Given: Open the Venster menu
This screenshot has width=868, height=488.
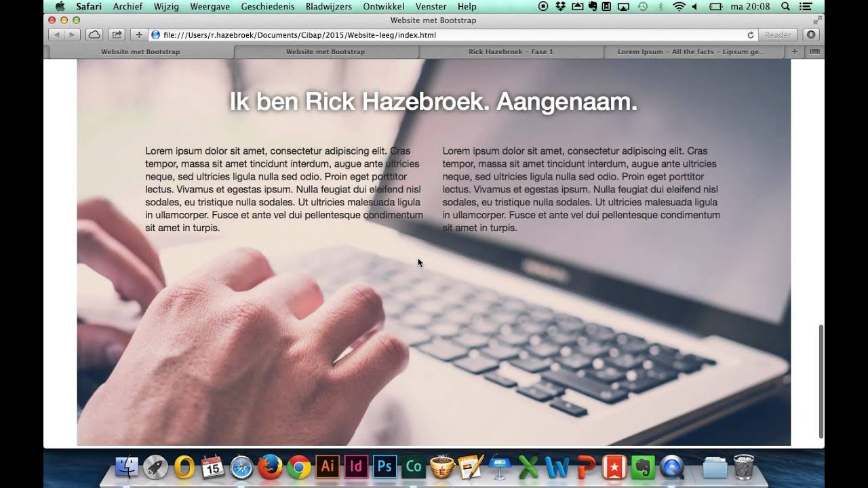Looking at the screenshot, I should [431, 6].
